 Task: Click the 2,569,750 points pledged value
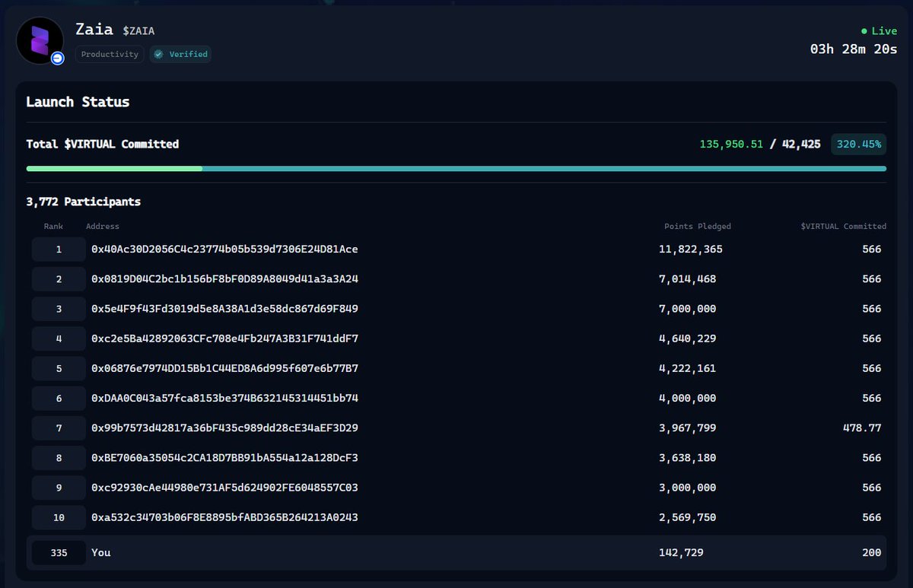688,517
